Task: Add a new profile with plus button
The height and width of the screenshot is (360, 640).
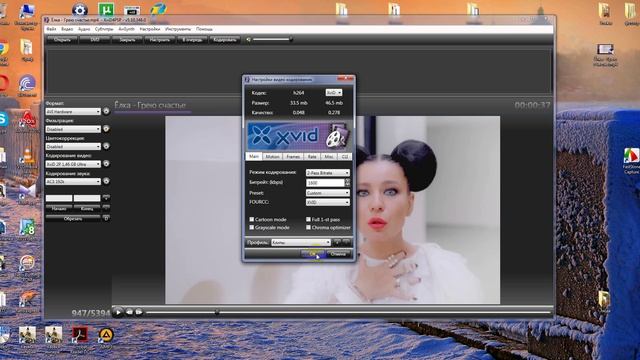Action: (337, 242)
